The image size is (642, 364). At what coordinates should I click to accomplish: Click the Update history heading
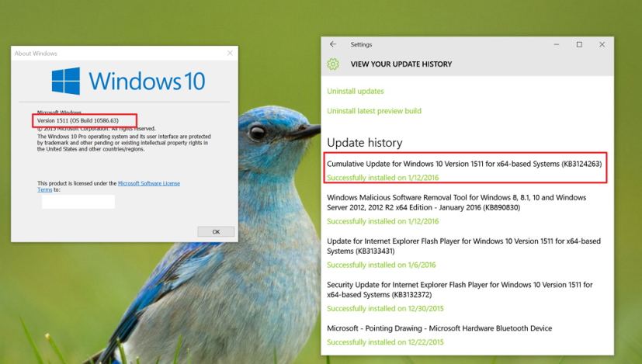364,143
